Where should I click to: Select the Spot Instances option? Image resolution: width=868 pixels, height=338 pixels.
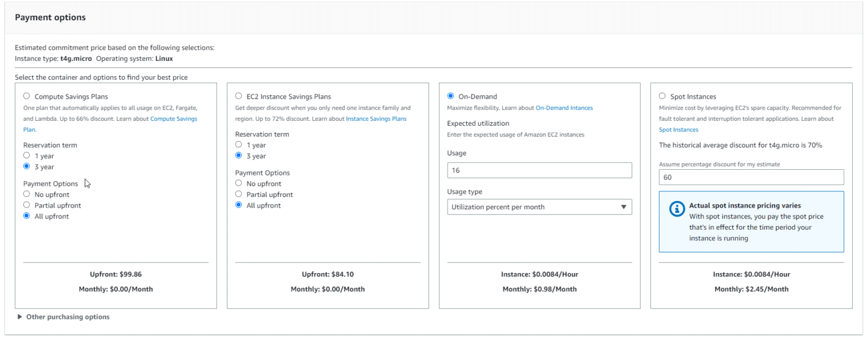click(x=662, y=96)
